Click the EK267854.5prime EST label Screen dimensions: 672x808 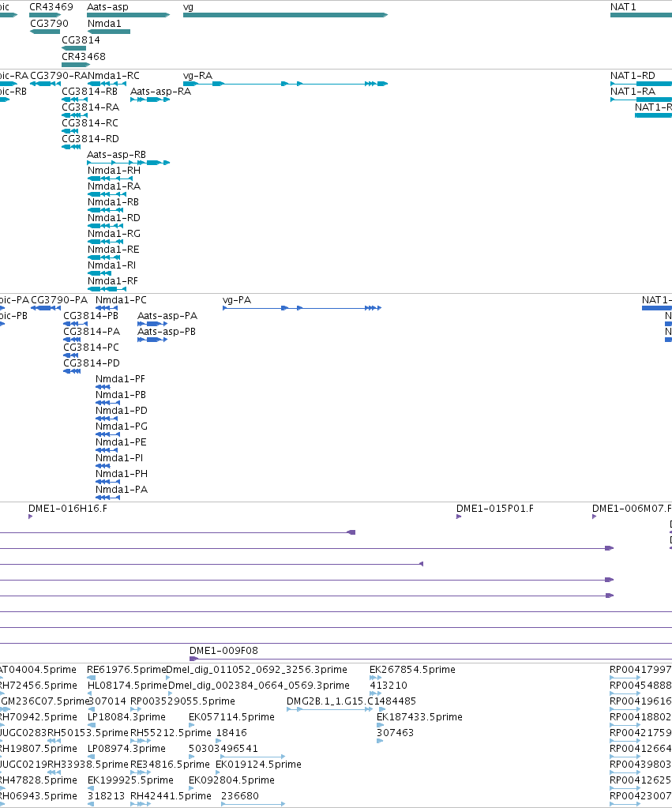(413, 670)
